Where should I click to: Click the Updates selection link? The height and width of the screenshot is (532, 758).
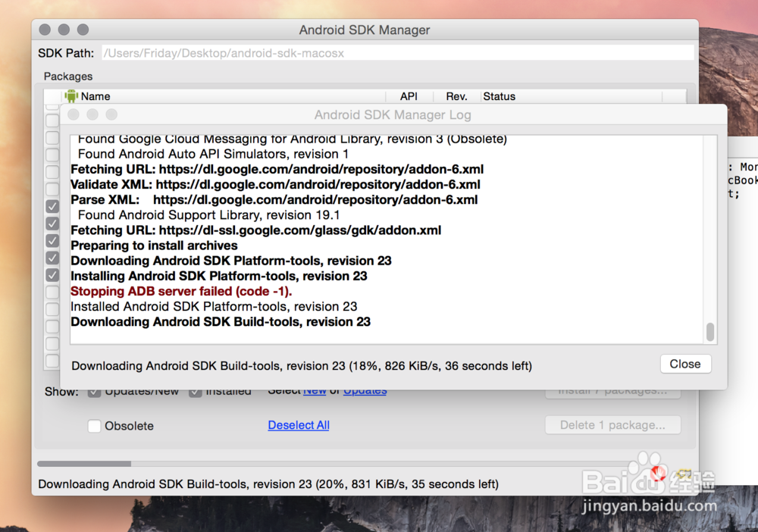(365, 391)
